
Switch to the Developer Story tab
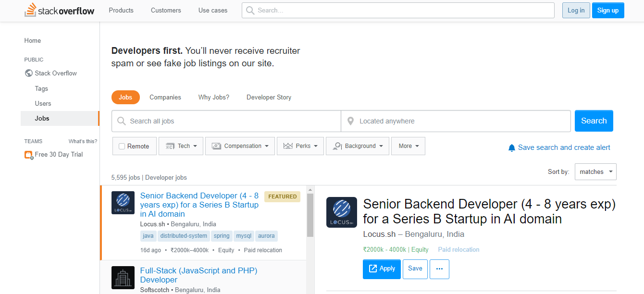pyautogui.click(x=269, y=97)
